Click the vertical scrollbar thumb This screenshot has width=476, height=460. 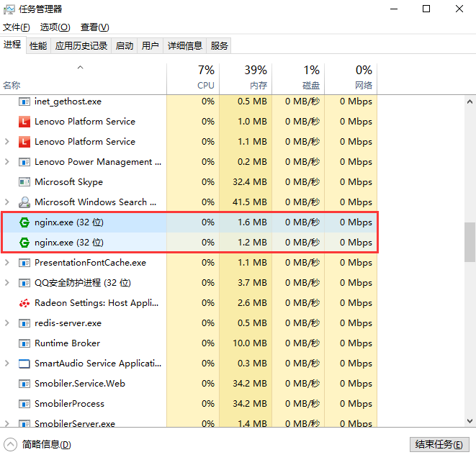pos(470,242)
